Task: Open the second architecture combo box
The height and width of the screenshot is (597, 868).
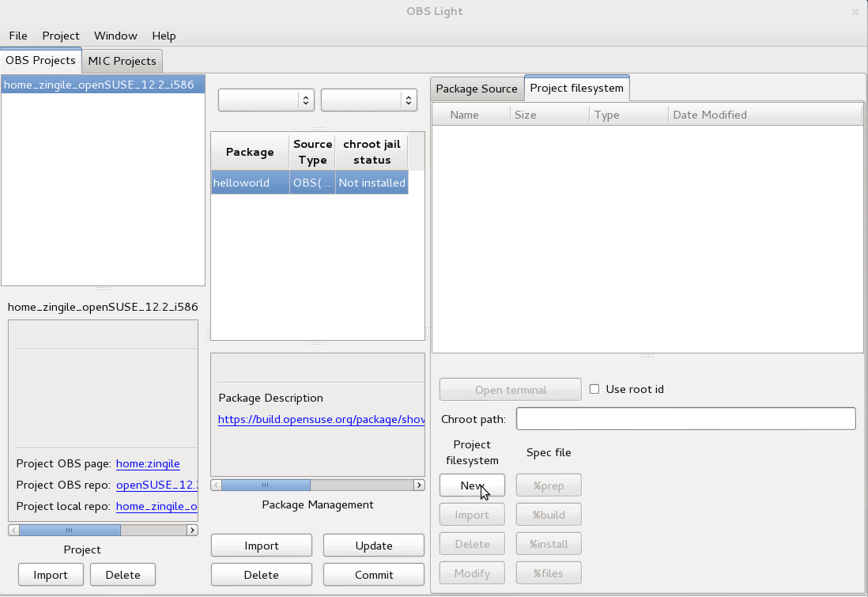Action: [368, 100]
